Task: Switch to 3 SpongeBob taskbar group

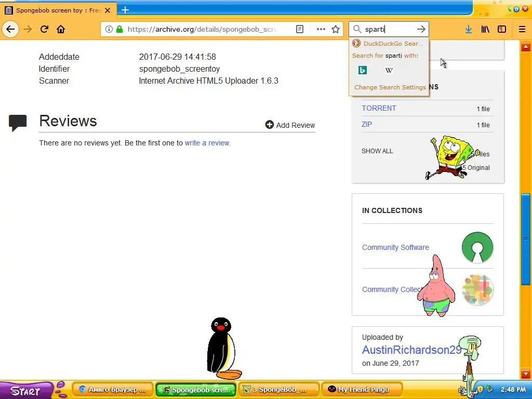Action: (x=279, y=390)
